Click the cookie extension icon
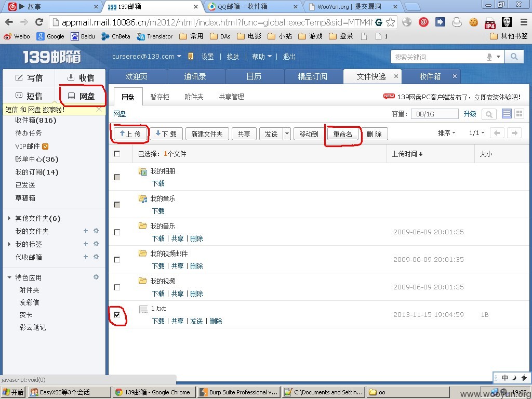The image size is (532, 399). click(x=473, y=22)
